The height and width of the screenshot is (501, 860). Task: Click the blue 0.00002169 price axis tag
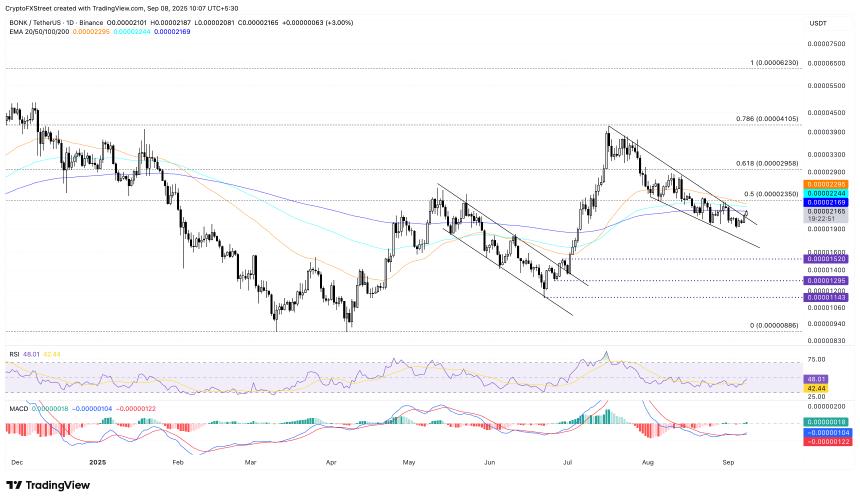[x=826, y=202]
